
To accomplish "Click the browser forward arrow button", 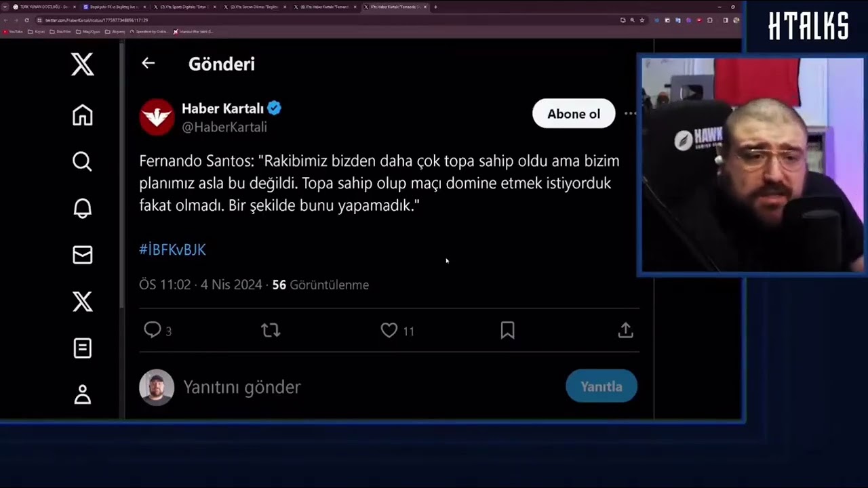I will [x=16, y=20].
